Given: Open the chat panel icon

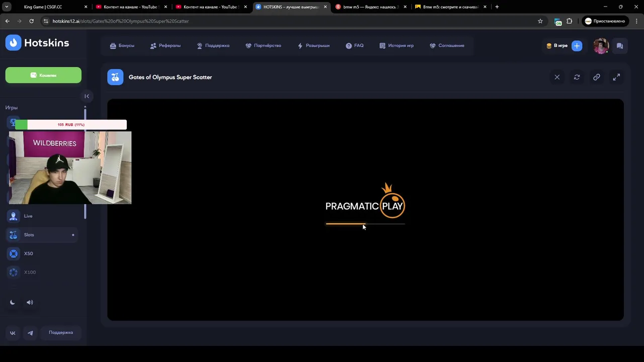Looking at the screenshot, I should coord(619,46).
